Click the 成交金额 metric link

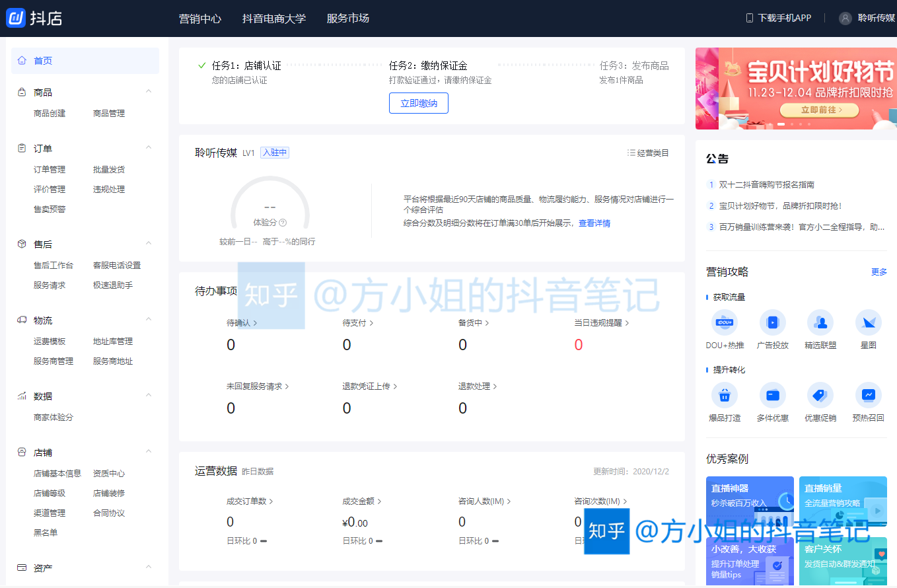362,501
